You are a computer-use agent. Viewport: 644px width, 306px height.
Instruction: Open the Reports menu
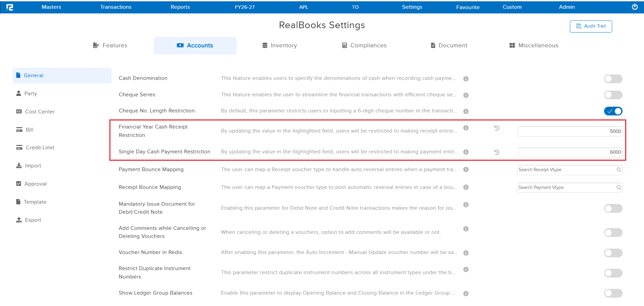(x=180, y=7)
